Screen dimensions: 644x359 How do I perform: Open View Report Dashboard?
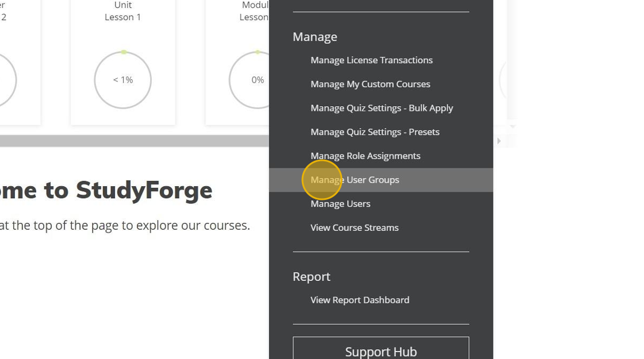coord(360,300)
